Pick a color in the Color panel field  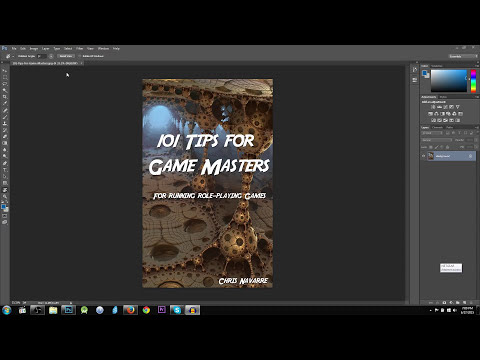coord(449,80)
